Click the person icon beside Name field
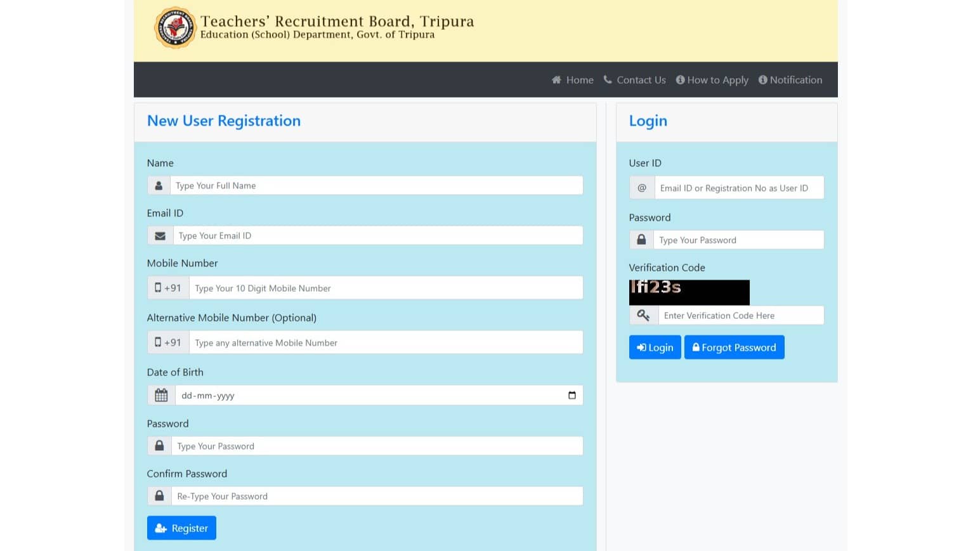The image size is (980, 551). (x=159, y=186)
